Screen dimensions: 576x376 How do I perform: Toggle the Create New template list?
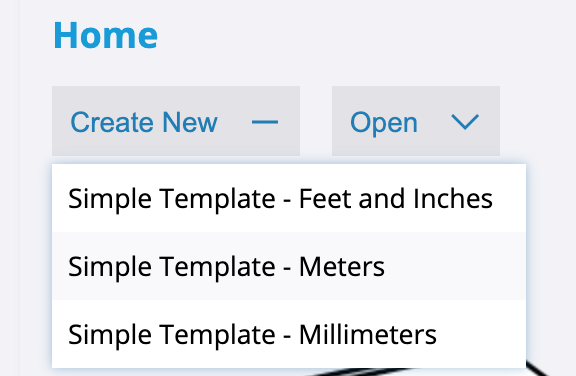[176, 121]
